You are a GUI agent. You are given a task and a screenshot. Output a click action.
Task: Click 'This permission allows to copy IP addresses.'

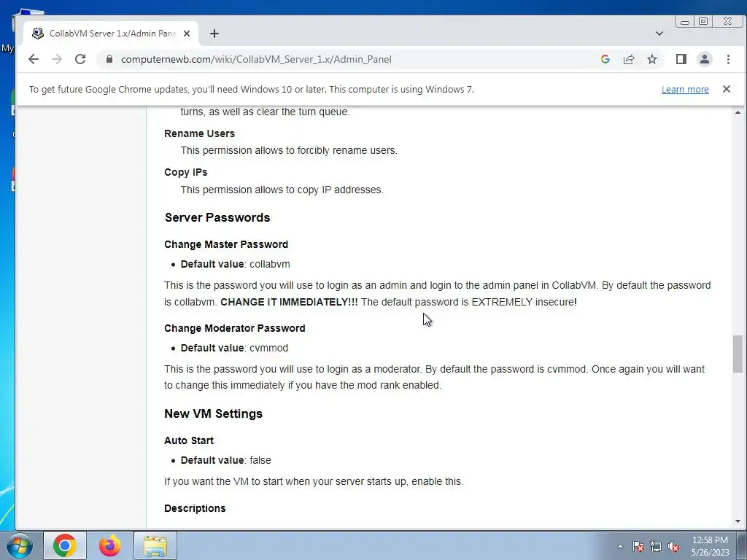point(282,190)
